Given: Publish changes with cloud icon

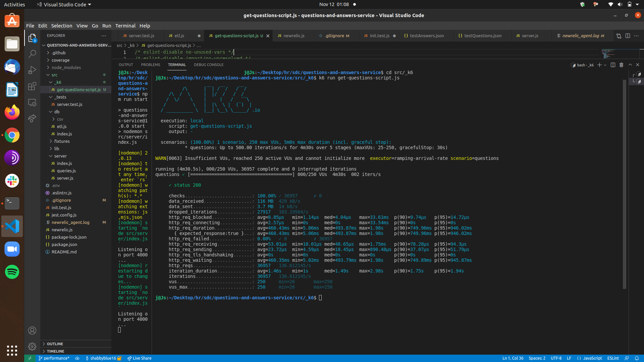Looking at the screenshot, I should point(77,358).
